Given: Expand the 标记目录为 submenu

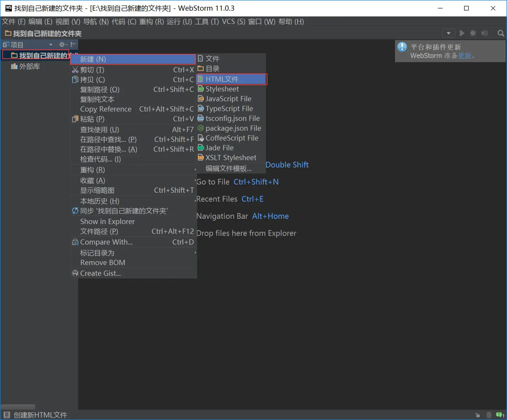Looking at the screenshot, I should pos(134,253).
